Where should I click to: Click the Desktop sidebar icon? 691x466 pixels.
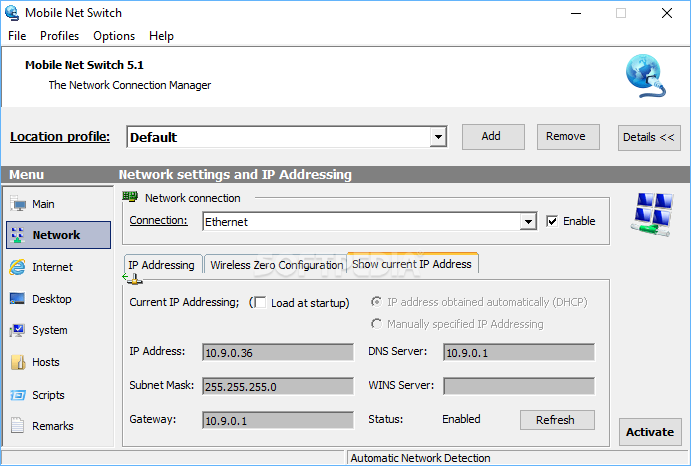pos(18,298)
